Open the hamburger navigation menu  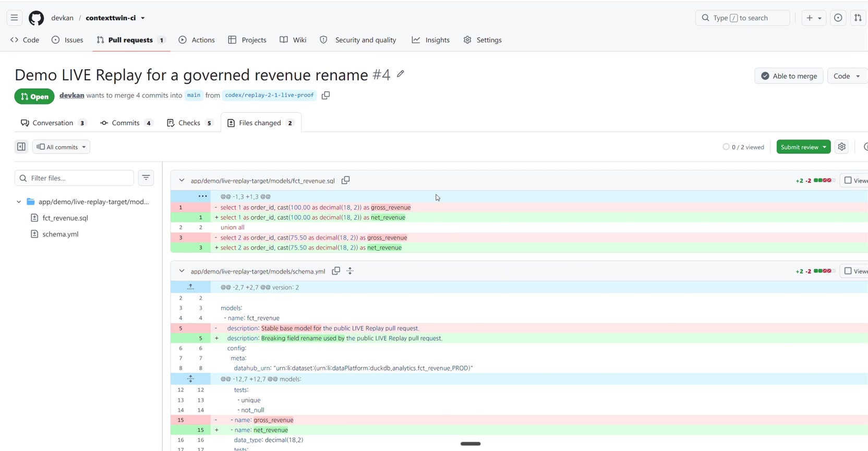tap(14, 18)
